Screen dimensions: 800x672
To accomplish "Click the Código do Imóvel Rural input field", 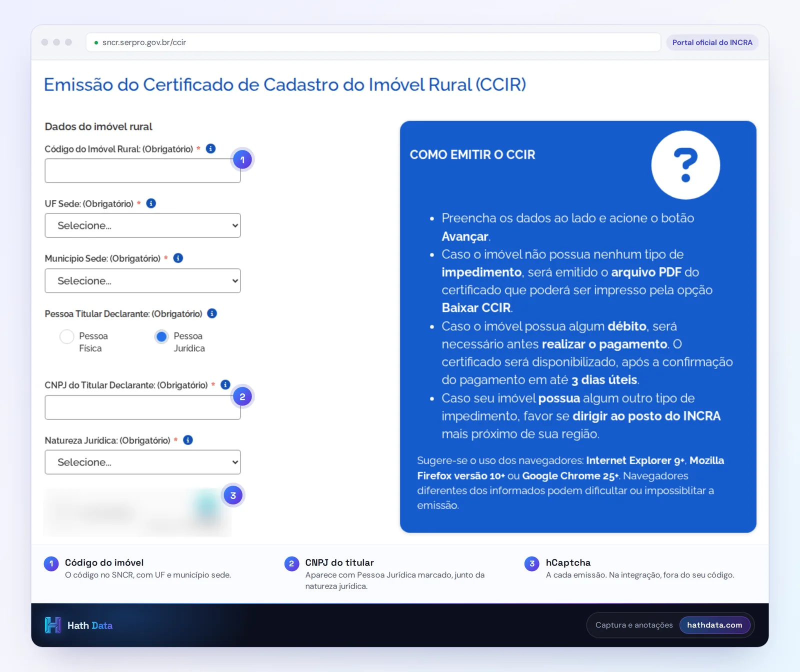I will (x=142, y=171).
